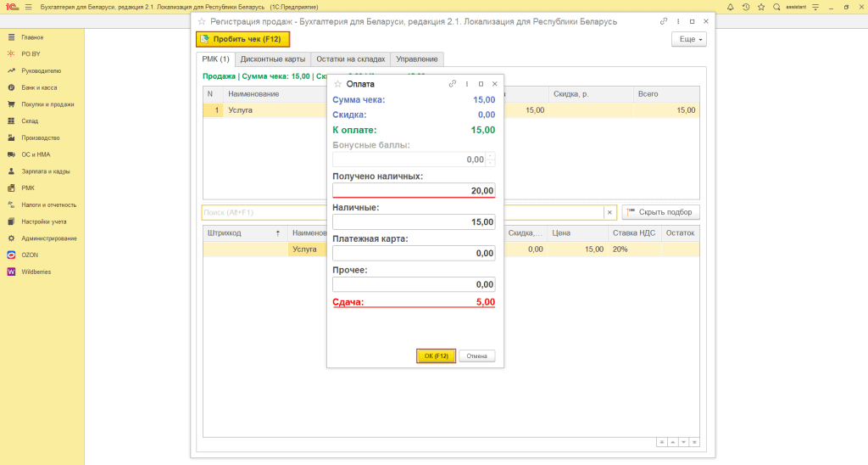Sort by Штрихкод column header
This screenshot has height=465, width=868.
[245, 233]
